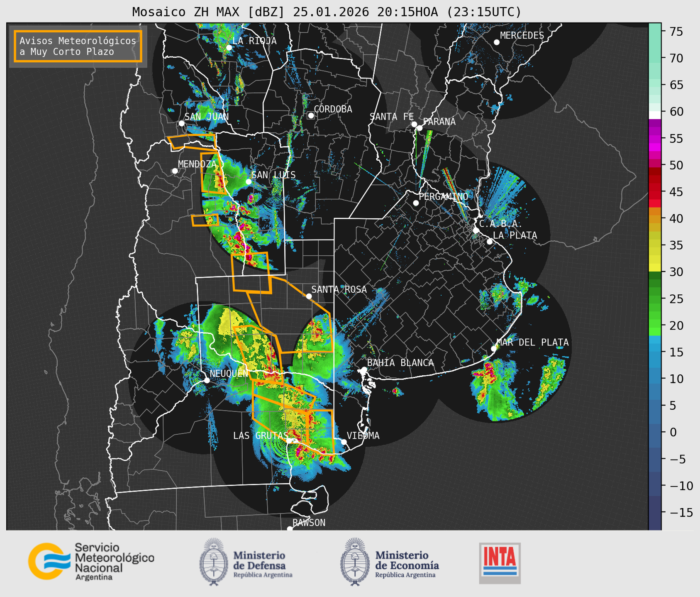Click the MAR DEL PLATA label text
This screenshot has height=597, width=700.
point(533,343)
